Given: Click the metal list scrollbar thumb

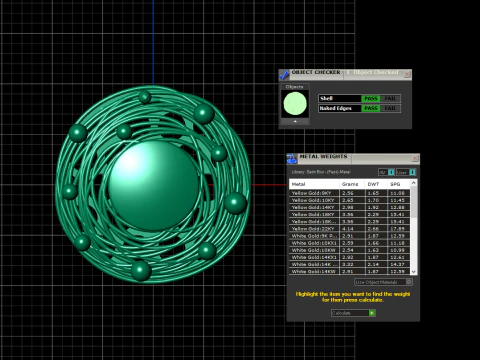Looking at the screenshot, I should click(x=414, y=202).
